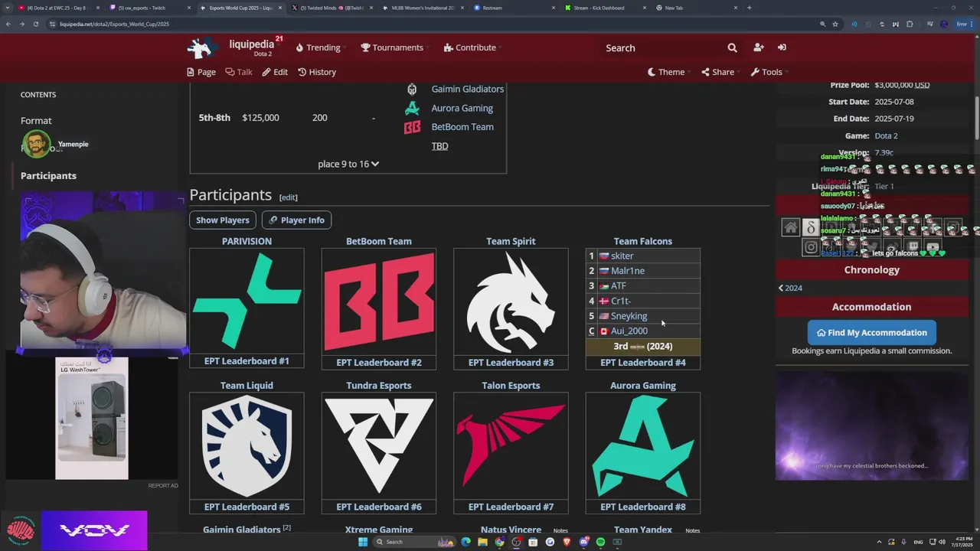Click the Talon Esports red logo
Screen dimensions: 980x551
(x=511, y=445)
